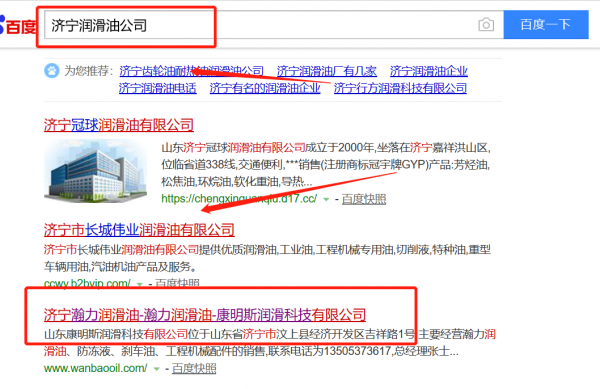Click the Baidu logo
Image resolution: width=600 pixels, height=389 pixels.
pyautogui.click(x=18, y=26)
